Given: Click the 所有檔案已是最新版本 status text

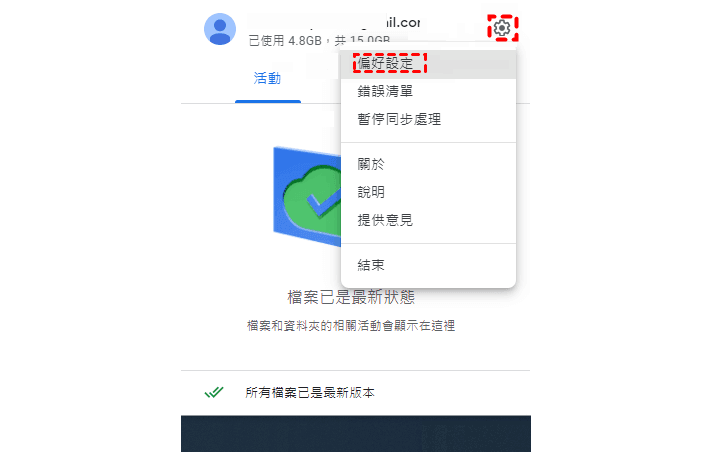Looking at the screenshot, I should point(310,392).
